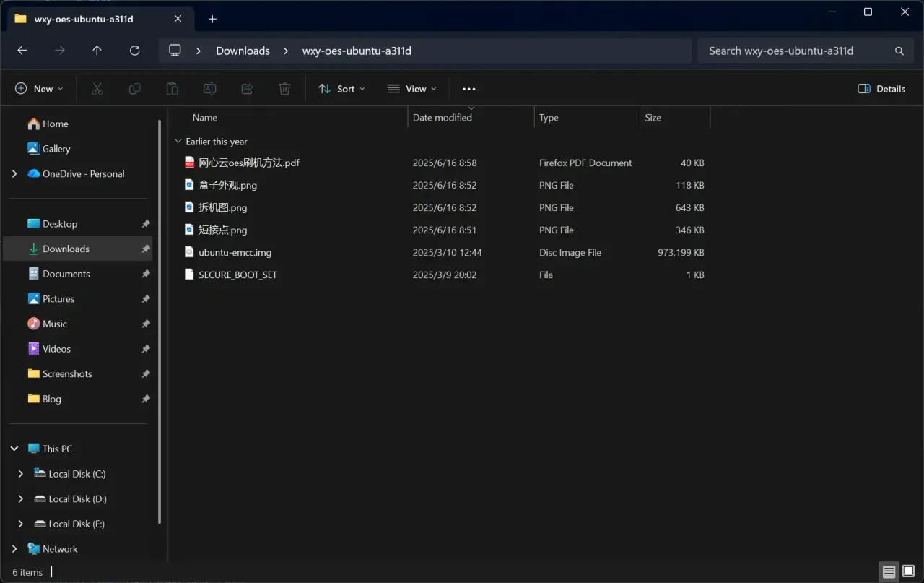Viewport: 924px width, 583px height.
Task: Refresh the current folder view
Action: tap(134, 51)
